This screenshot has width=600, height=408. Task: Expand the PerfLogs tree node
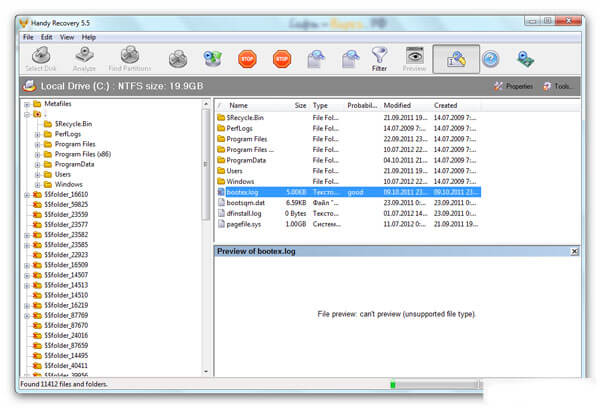point(38,134)
